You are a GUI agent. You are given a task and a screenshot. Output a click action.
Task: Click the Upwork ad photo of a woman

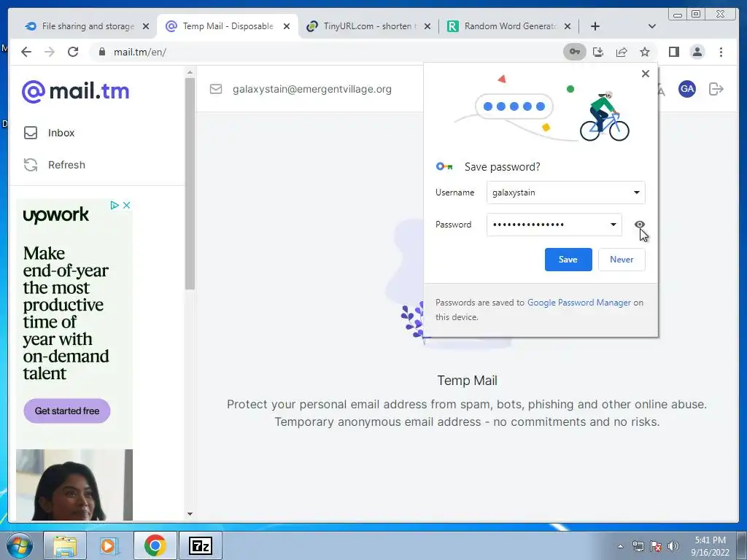(74, 485)
